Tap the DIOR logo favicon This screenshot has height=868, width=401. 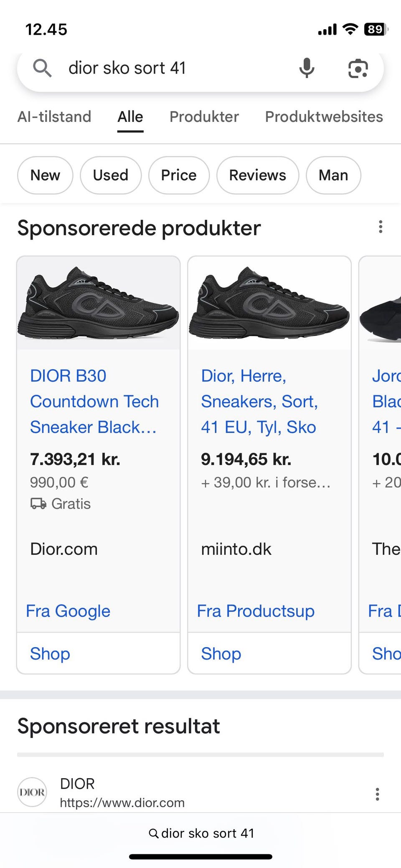(32, 792)
